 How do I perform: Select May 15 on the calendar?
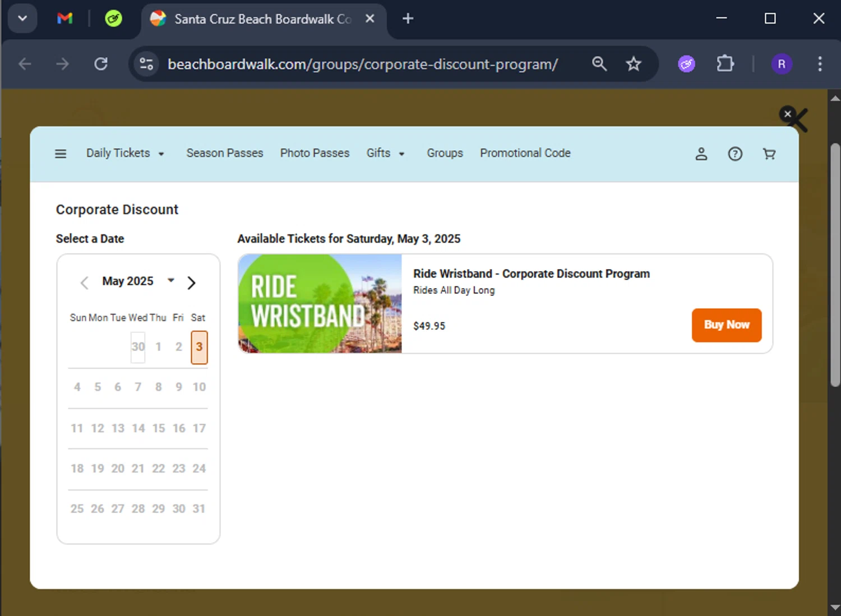(159, 428)
